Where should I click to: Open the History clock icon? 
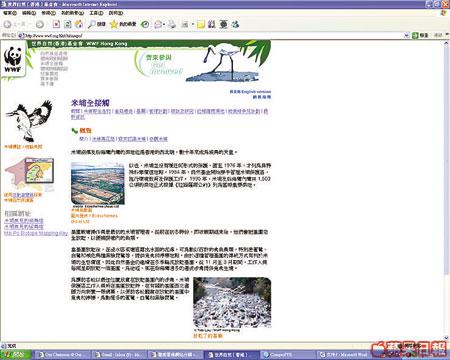point(145,24)
